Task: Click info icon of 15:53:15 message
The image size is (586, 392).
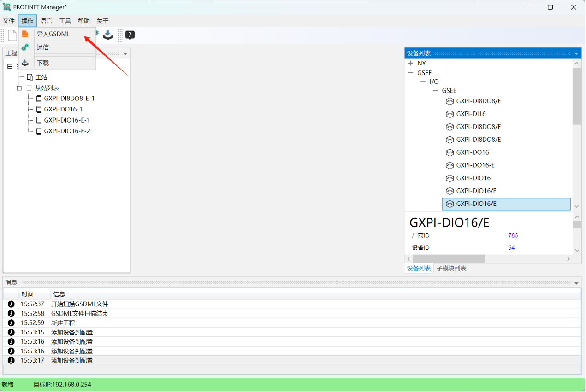Action: pos(12,332)
